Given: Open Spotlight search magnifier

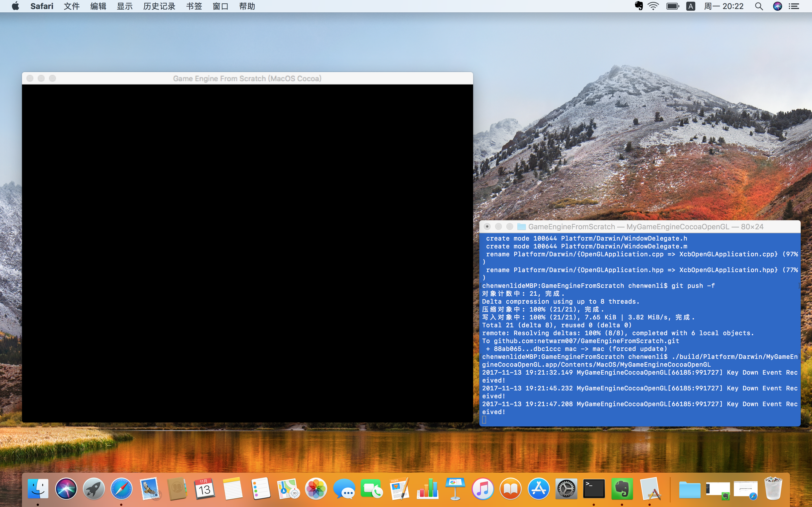Looking at the screenshot, I should (759, 6).
